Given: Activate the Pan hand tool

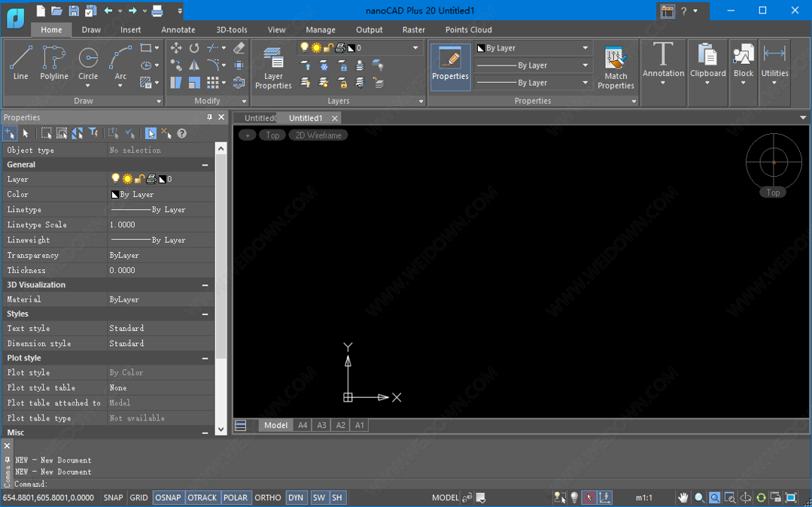Looking at the screenshot, I should (684, 498).
